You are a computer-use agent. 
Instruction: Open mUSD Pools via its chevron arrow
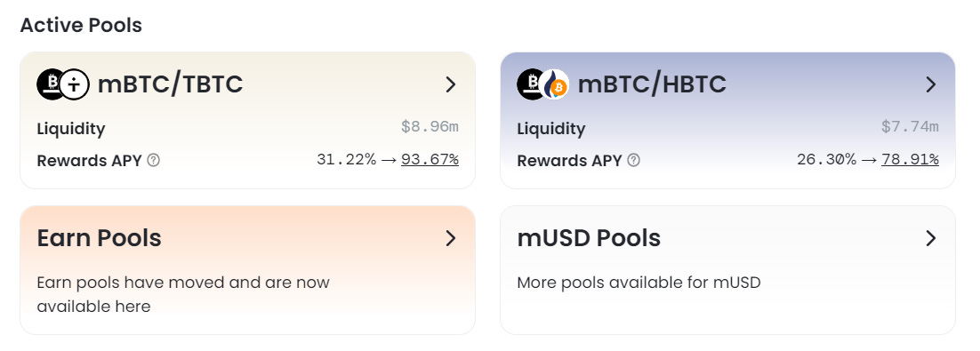[x=930, y=238]
